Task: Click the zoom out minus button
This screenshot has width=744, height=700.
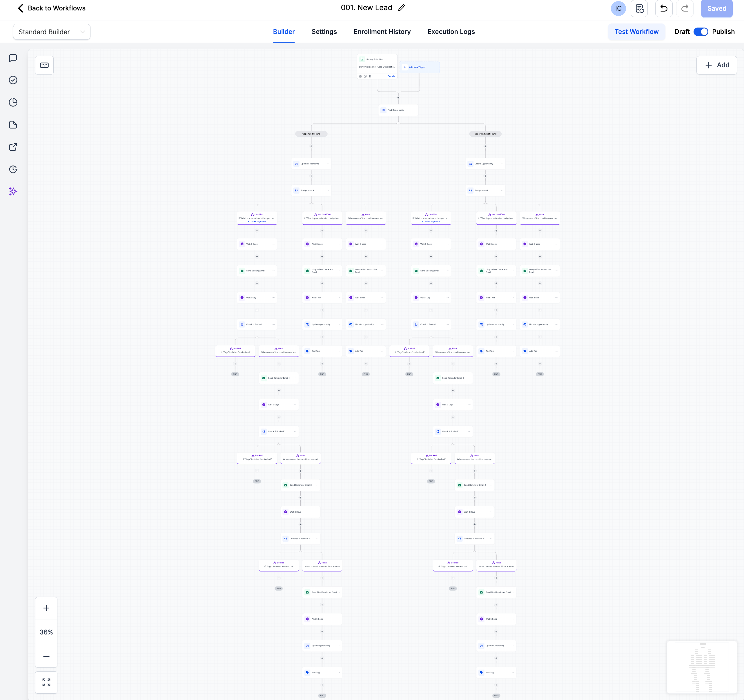Action: (x=46, y=656)
